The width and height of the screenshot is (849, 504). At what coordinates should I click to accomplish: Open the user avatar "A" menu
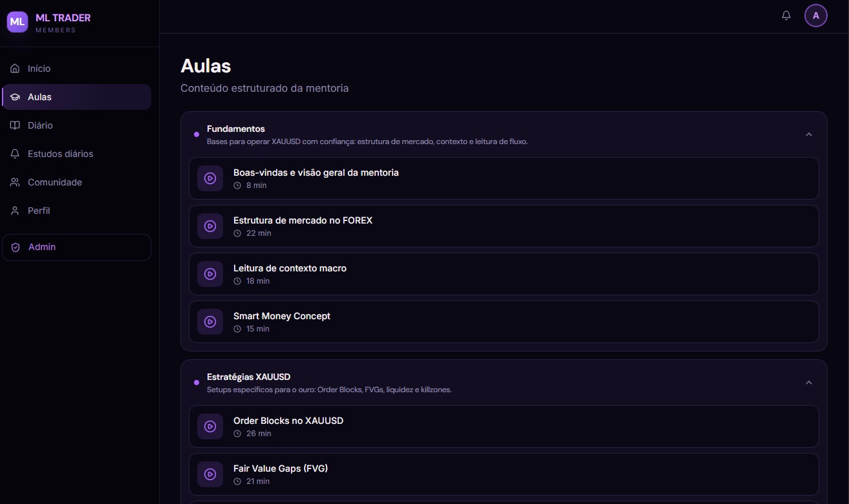coord(816,16)
